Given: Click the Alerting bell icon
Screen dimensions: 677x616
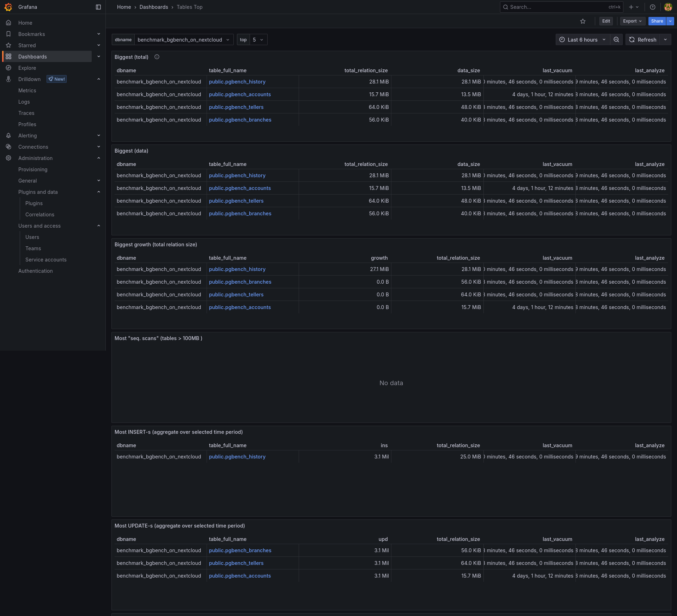Looking at the screenshot, I should point(8,136).
